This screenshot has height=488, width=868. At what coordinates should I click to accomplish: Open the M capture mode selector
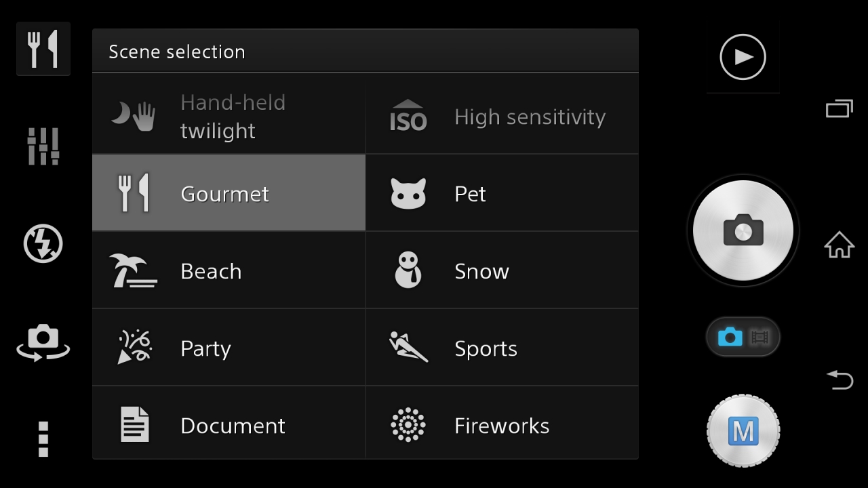743,431
